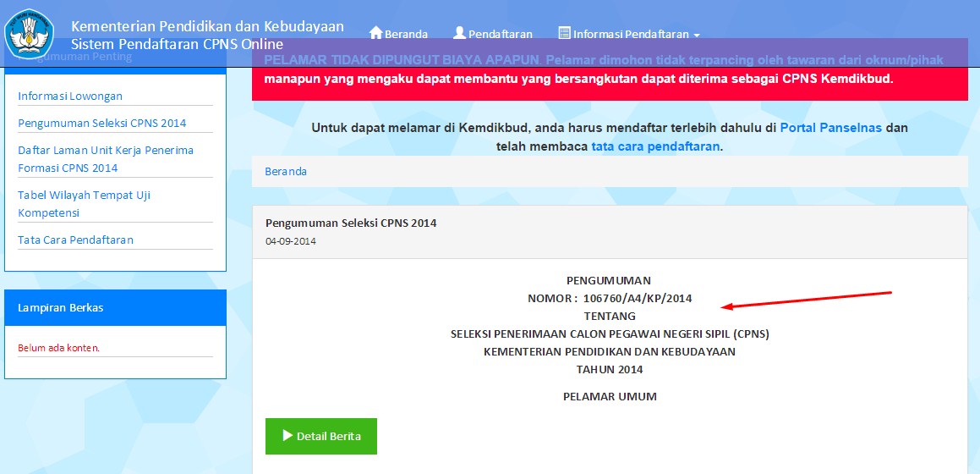Open the Pendaftaran navigation menu item
Image resolution: width=980 pixels, height=474 pixels.
pyautogui.click(x=500, y=35)
